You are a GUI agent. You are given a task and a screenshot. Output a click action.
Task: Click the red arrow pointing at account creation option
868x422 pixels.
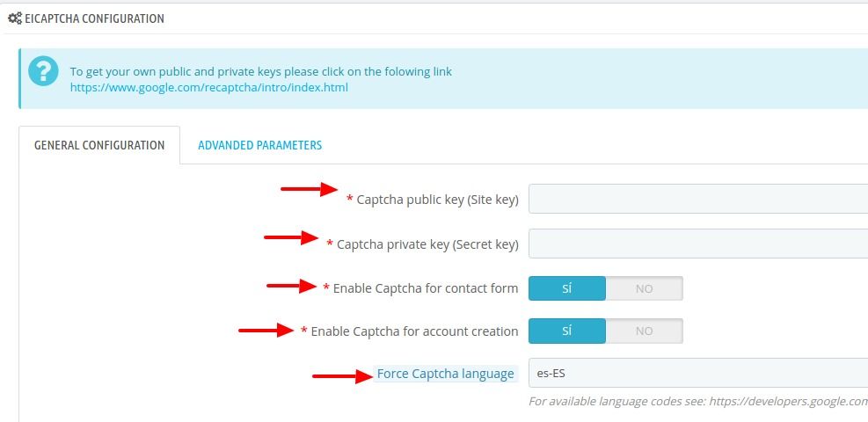pyautogui.click(x=266, y=331)
